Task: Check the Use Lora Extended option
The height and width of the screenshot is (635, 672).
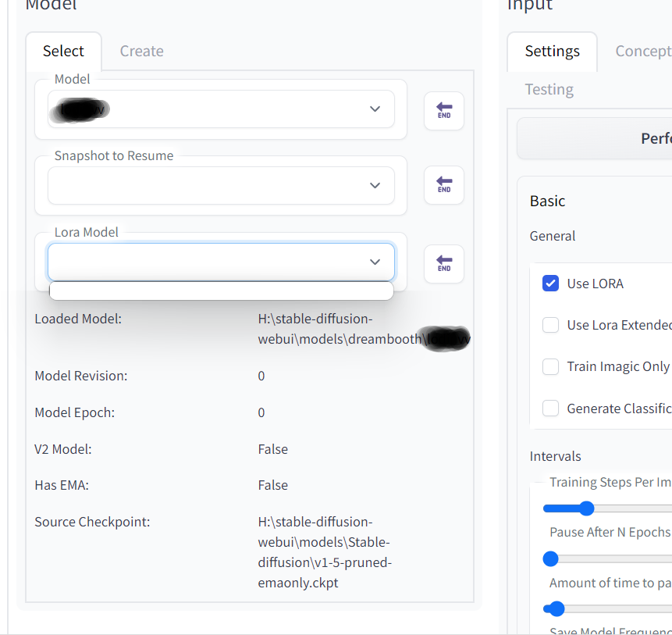Action: [551, 325]
